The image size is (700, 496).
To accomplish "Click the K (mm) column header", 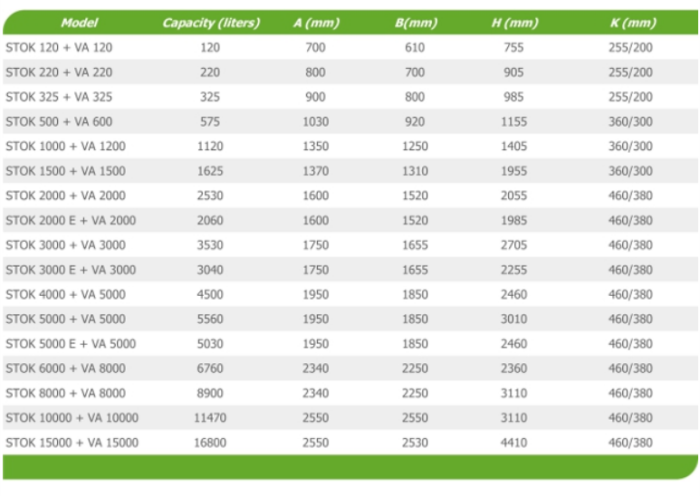I will (632, 22).
